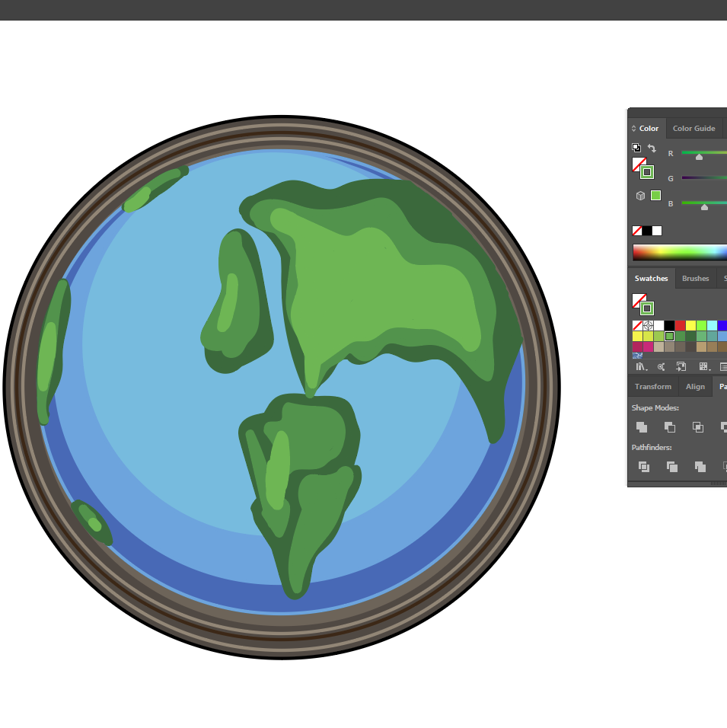
Task: Collapse the Color panel using its tab arrows
Action: point(633,129)
